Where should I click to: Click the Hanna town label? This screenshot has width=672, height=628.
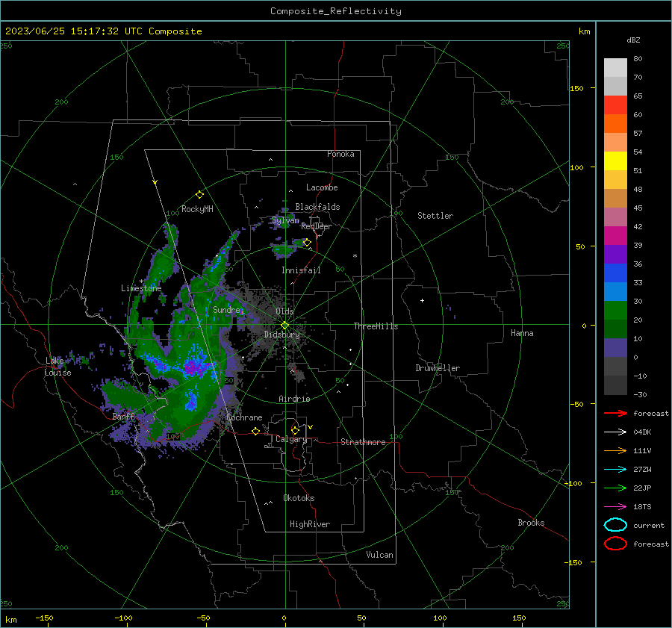point(522,333)
